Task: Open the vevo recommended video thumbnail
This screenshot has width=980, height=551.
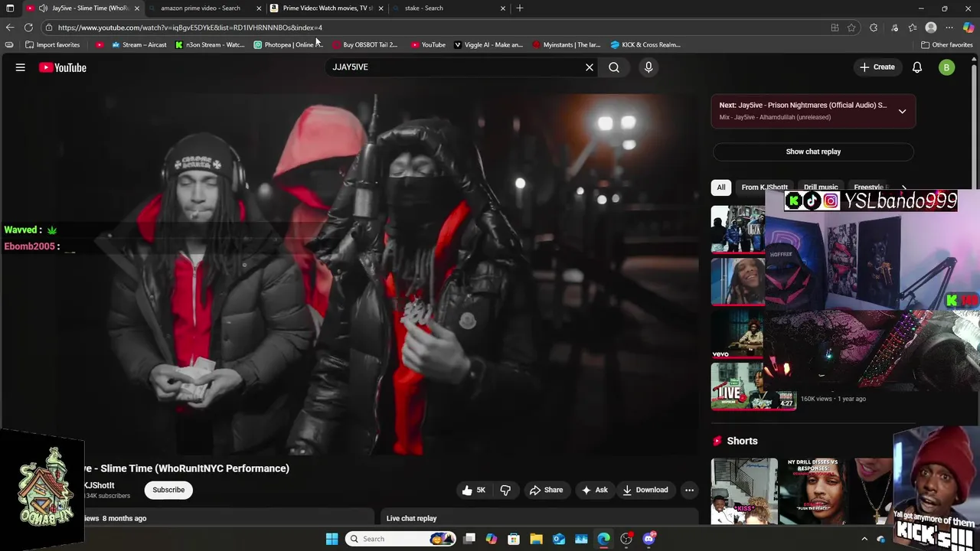Action: coord(737,334)
